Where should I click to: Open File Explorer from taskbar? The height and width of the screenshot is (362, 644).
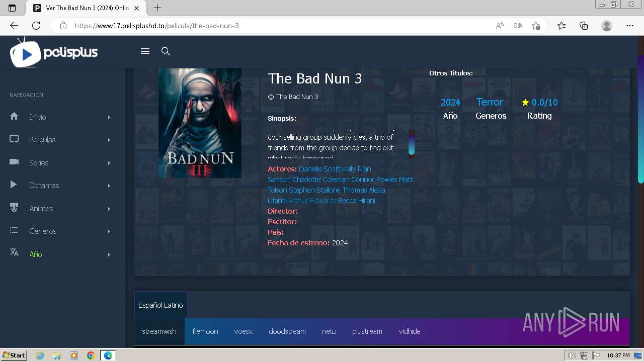pyautogui.click(x=57, y=355)
